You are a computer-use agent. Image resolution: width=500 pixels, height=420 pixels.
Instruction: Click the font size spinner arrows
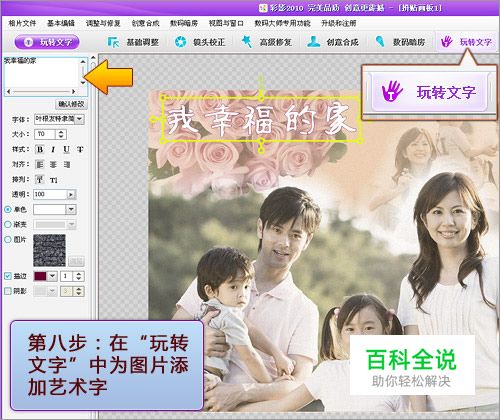coord(61,134)
